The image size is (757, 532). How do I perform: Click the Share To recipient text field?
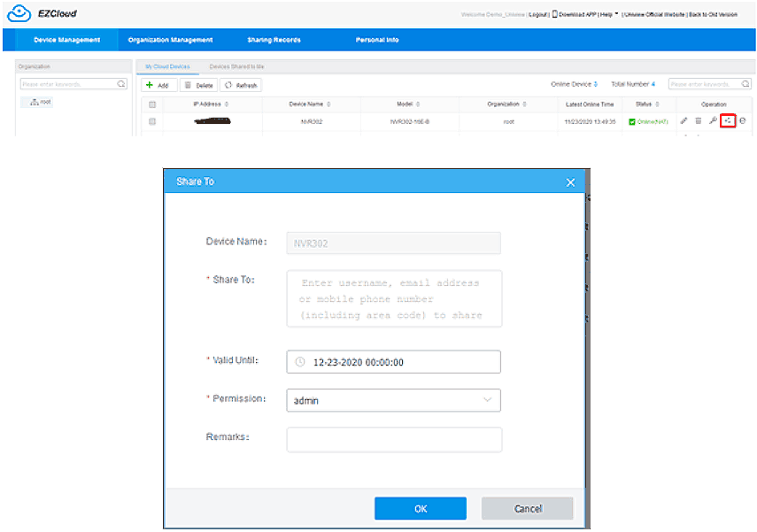pos(393,299)
